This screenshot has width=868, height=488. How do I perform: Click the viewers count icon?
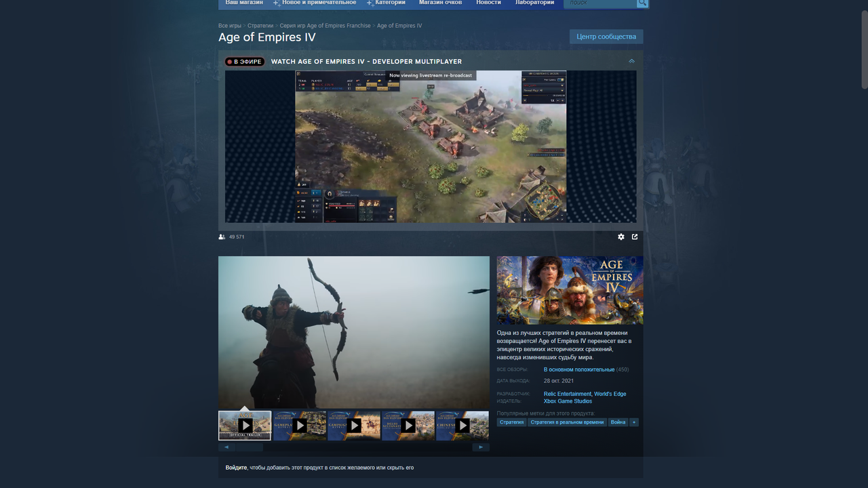[222, 237]
